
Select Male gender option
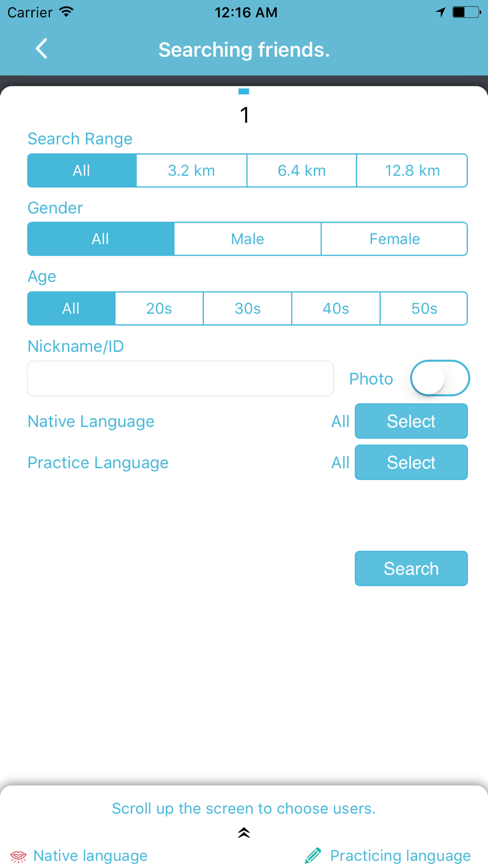[247, 239]
